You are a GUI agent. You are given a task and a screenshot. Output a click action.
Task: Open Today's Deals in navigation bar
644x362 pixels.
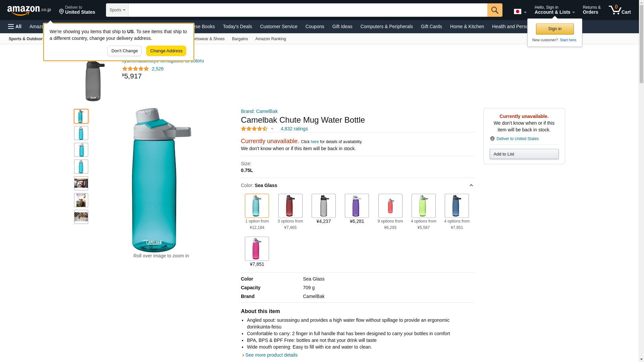(237, 26)
